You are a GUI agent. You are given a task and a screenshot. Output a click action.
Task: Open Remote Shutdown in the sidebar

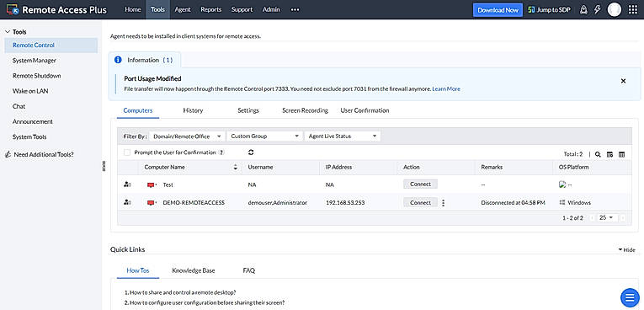click(x=36, y=76)
